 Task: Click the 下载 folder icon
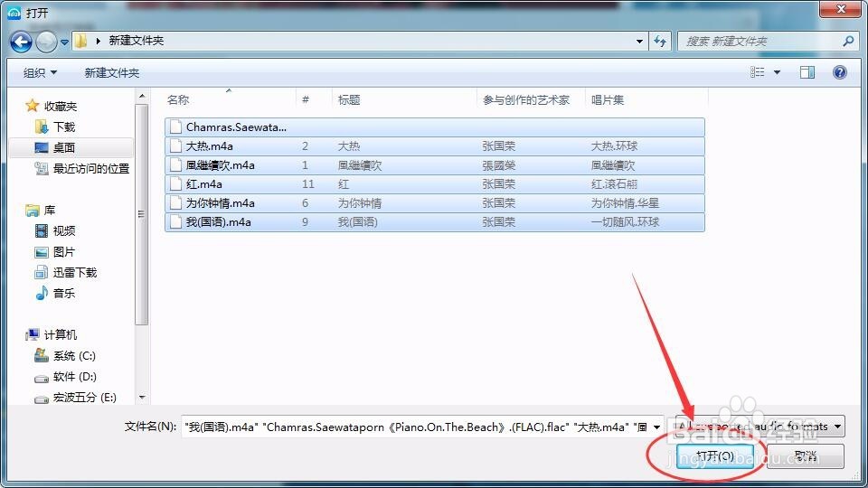tap(42, 127)
